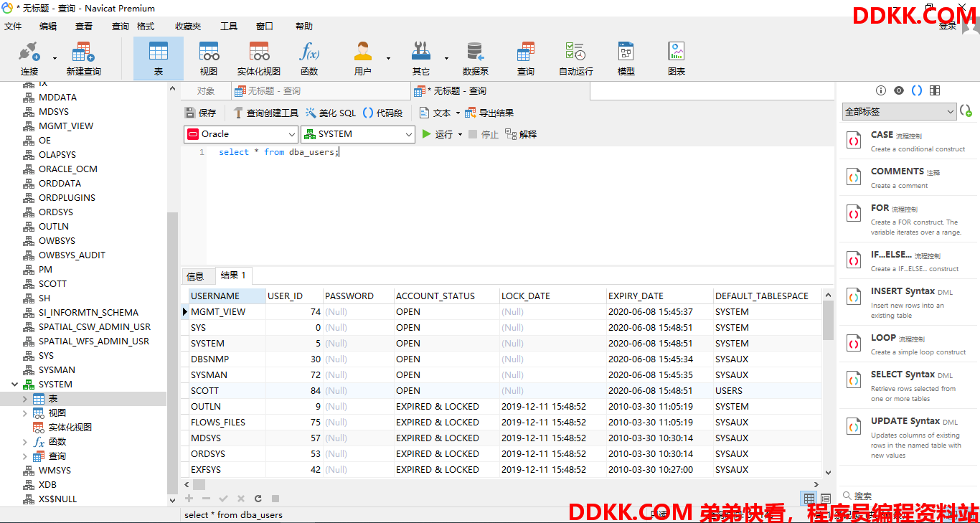Expand the 视图 node under SYSTEM
The width and height of the screenshot is (980, 523).
25,413
